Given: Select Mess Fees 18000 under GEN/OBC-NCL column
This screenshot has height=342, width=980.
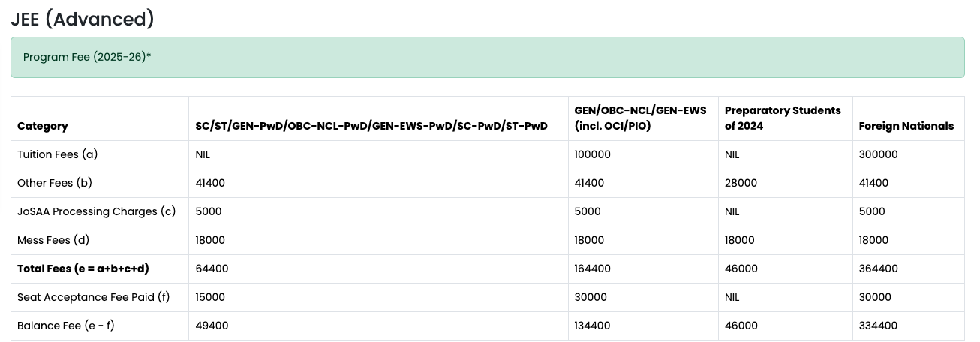Looking at the screenshot, I should pyautogui.click(x=589, y=240).
